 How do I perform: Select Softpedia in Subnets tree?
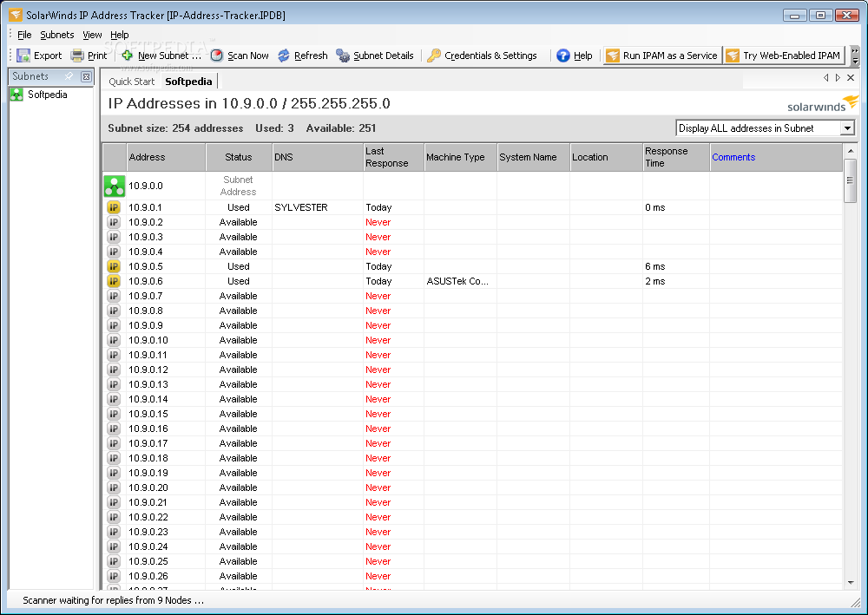coord(48,95)
